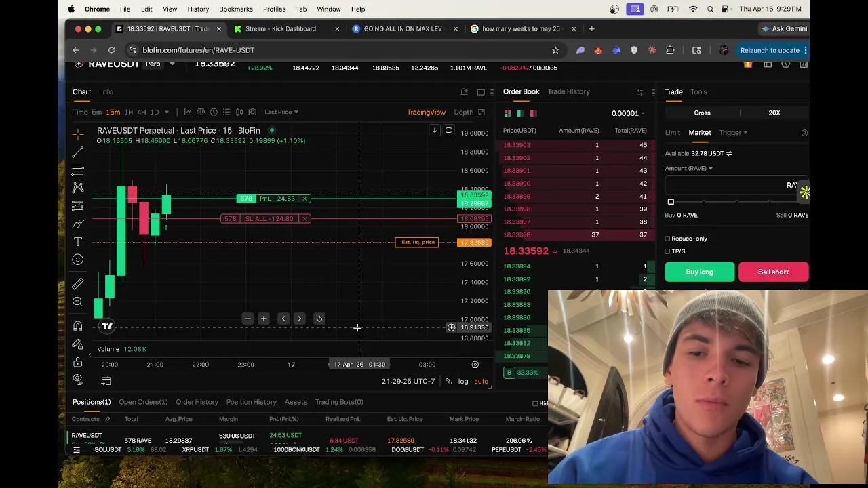The image size is (868, 488).
Task: Open order book settings sliders icon
Action: pyautogui.click(x=639, y=92)
